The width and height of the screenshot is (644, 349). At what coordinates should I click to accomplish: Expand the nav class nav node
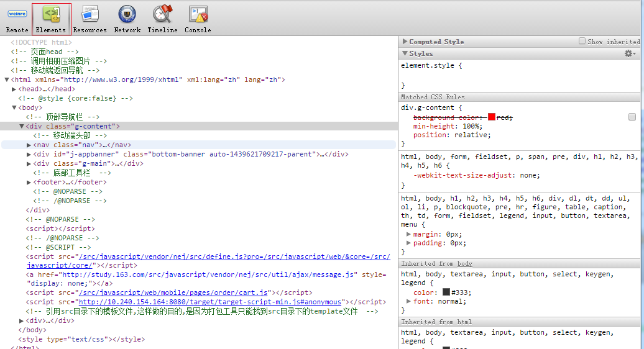point(29,145)
